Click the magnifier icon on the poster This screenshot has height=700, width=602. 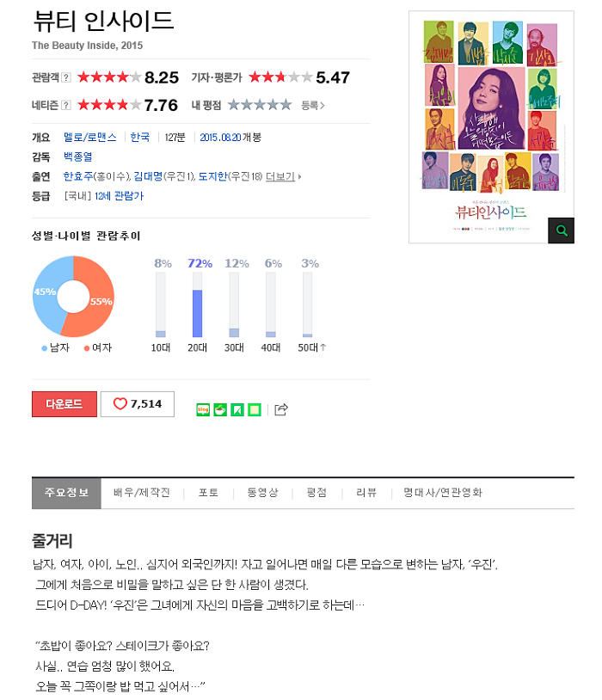pyautogui.click(x=561, y=230)
